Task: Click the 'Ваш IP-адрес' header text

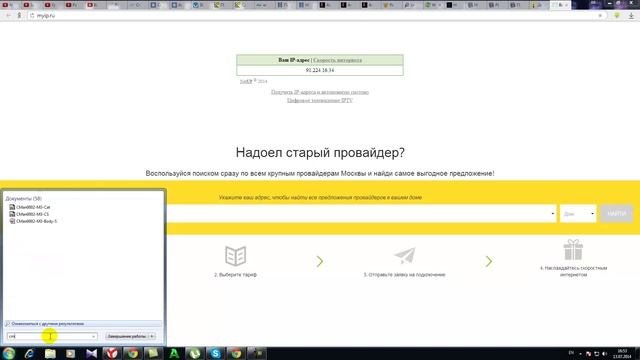Action: tap(294, 60)
